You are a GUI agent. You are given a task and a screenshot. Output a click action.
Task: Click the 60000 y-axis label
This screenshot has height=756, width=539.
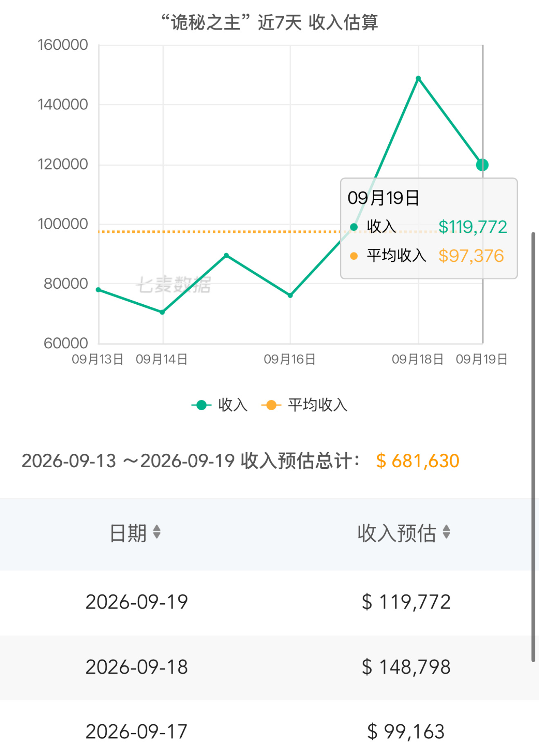(x=66, y=343)
